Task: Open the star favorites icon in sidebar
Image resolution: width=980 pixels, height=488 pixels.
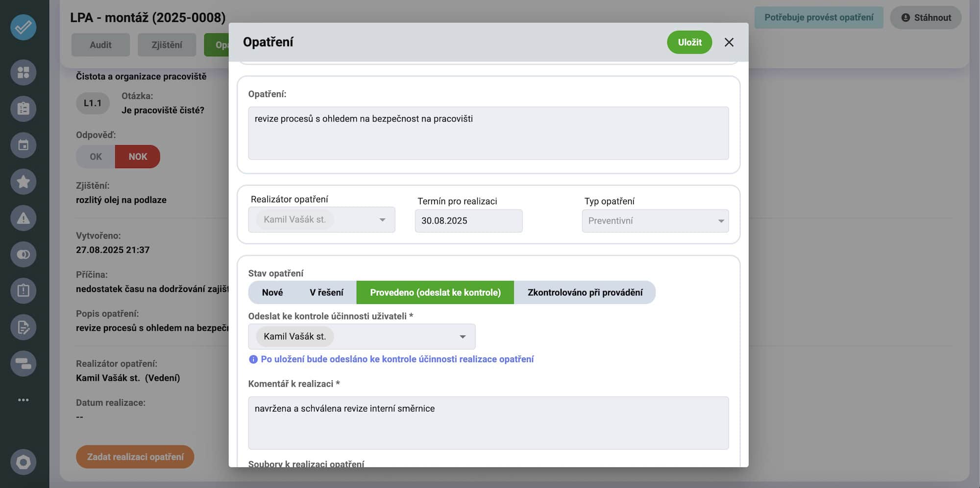Action: click(x=23, y=182)
